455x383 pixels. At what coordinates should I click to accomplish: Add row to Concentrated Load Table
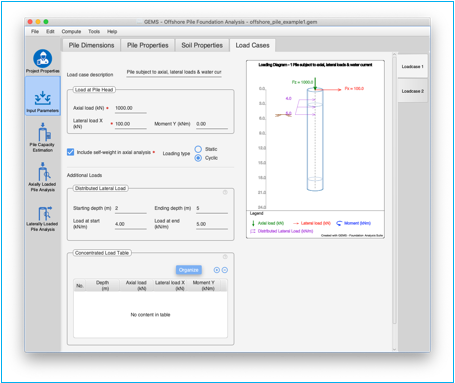(217, 270)
